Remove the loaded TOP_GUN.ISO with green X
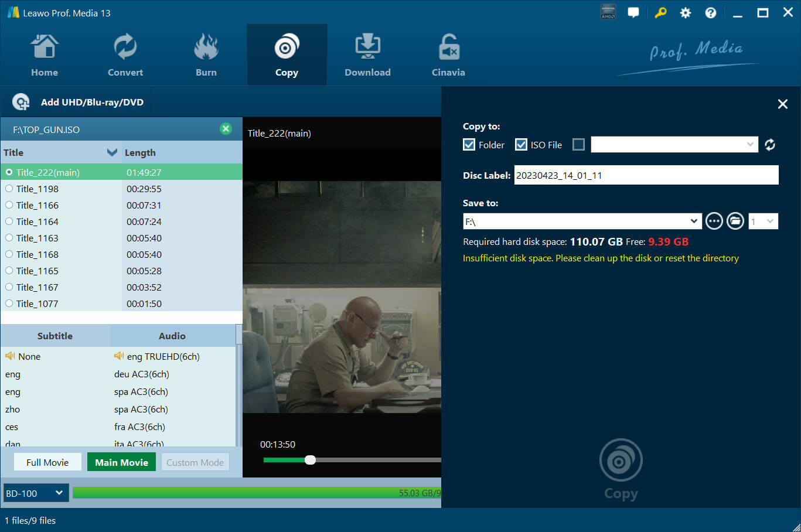This screenshot has height=532, width=801. tap(226, 129)
